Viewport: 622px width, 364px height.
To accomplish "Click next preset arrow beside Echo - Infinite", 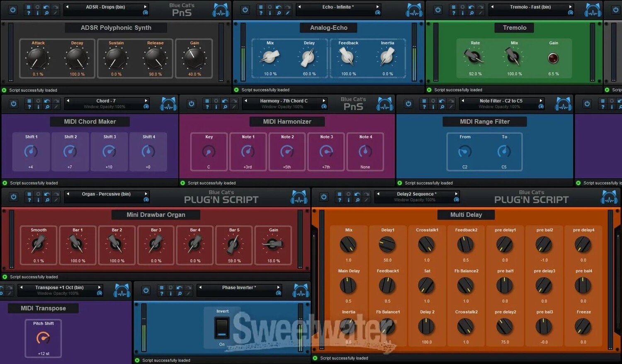I will coord(377,7).
